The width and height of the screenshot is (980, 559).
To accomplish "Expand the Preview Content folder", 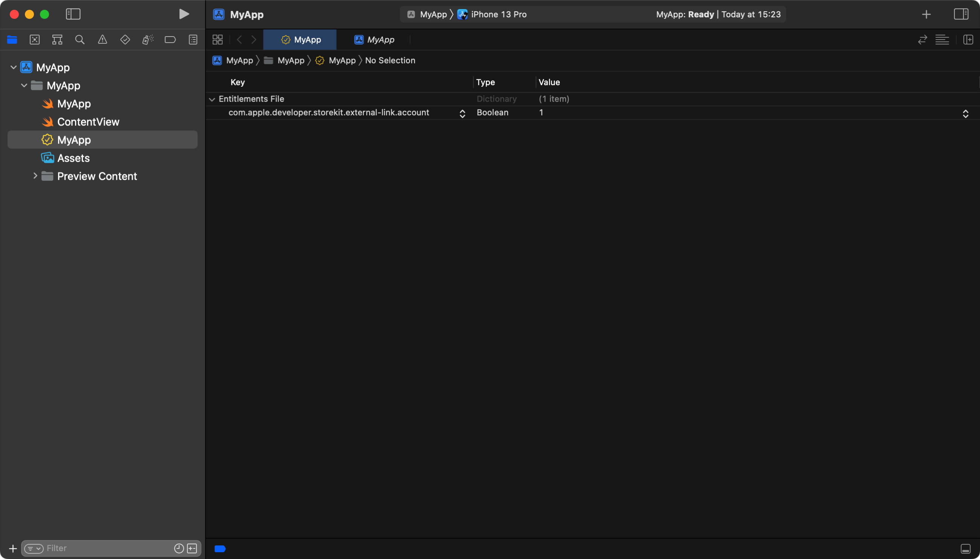I will point(34,176).
